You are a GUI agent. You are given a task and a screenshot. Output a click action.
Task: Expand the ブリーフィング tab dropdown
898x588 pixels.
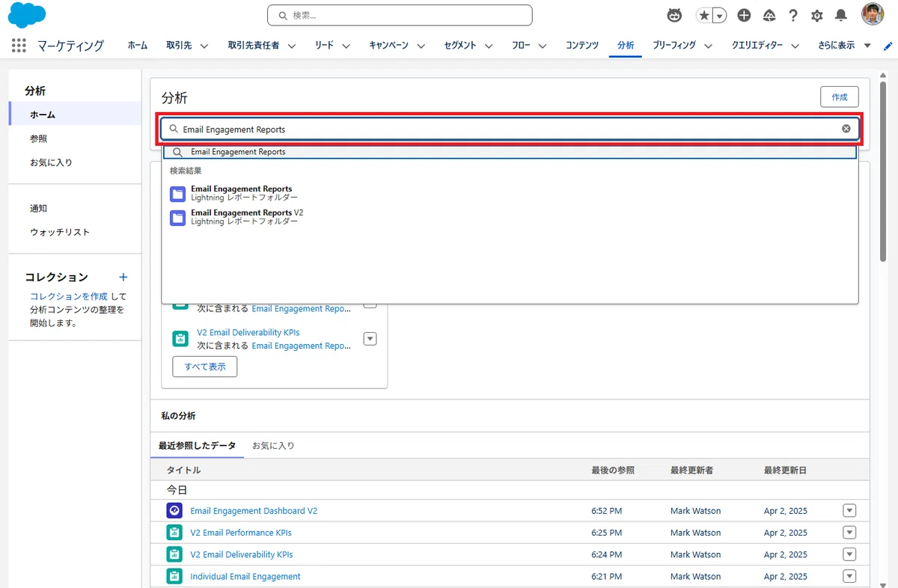pyautogui.click(x=707, y=46)
